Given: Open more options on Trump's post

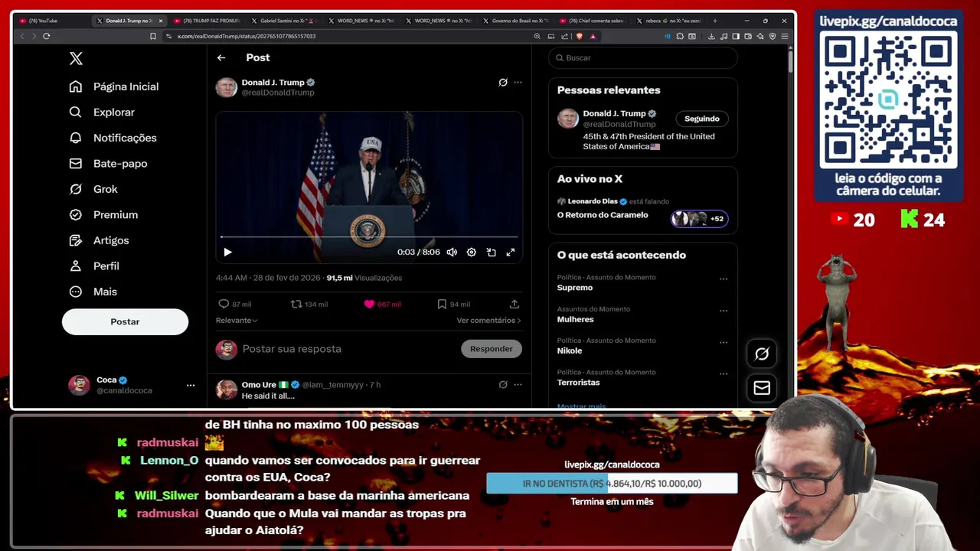Looking at the screenshot, I should 518,82.
